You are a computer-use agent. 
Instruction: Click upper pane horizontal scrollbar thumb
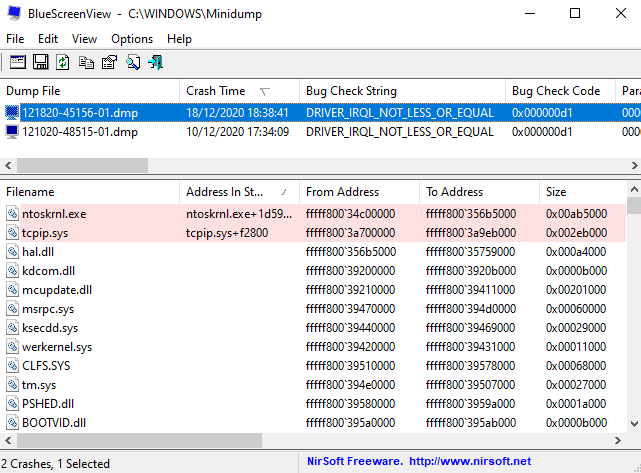pos(82,166)
